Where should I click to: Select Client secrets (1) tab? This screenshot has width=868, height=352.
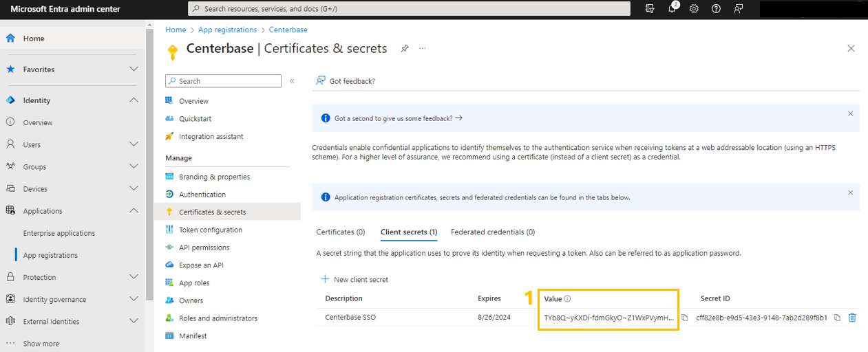pyautogui.click(x=409, y=232)
